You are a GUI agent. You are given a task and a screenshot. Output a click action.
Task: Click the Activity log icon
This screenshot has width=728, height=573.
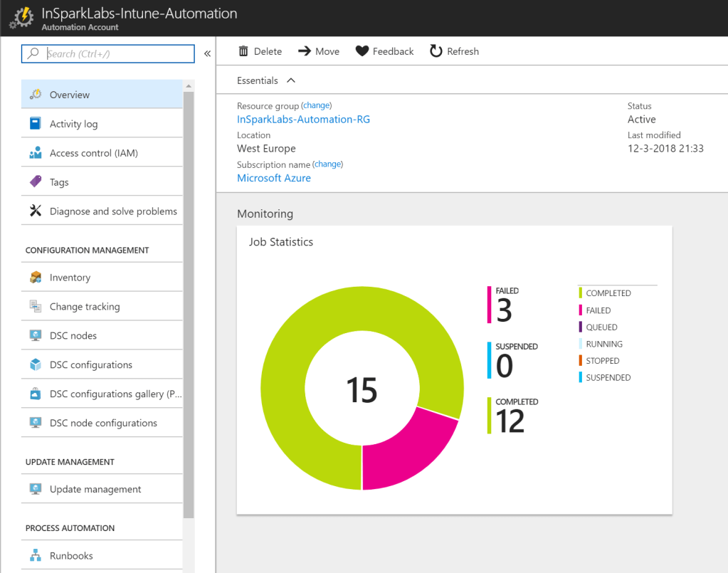[36, 124]
